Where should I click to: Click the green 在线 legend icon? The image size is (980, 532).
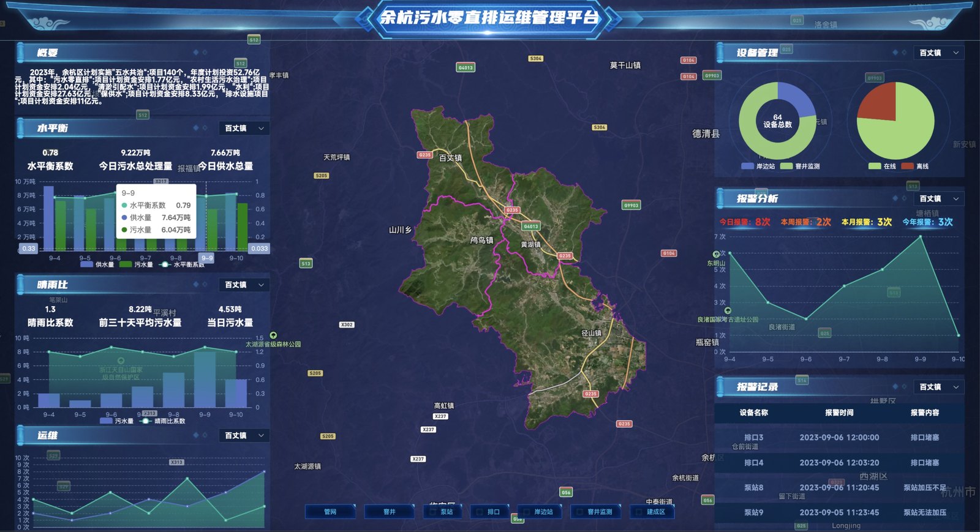875,166
